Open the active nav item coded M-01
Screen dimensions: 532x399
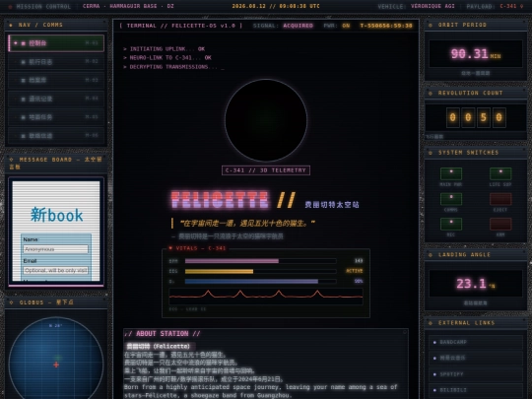click(56, 43)
